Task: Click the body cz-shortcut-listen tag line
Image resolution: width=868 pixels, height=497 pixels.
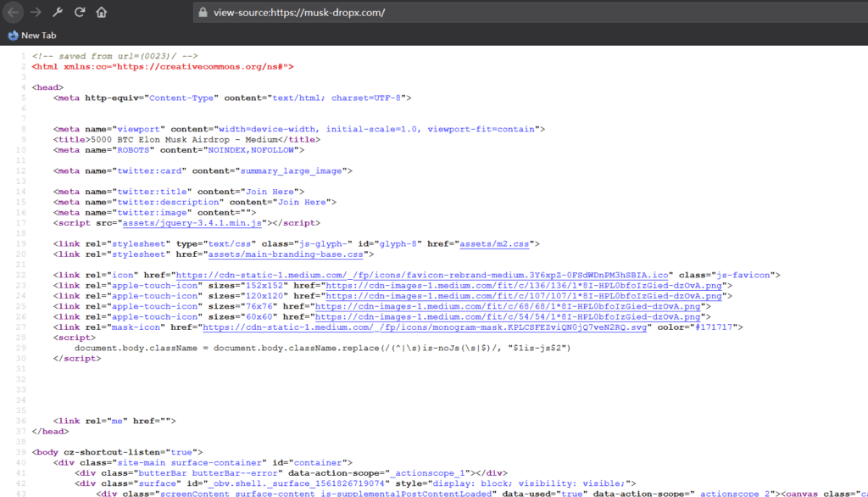Action: point(117,452)
